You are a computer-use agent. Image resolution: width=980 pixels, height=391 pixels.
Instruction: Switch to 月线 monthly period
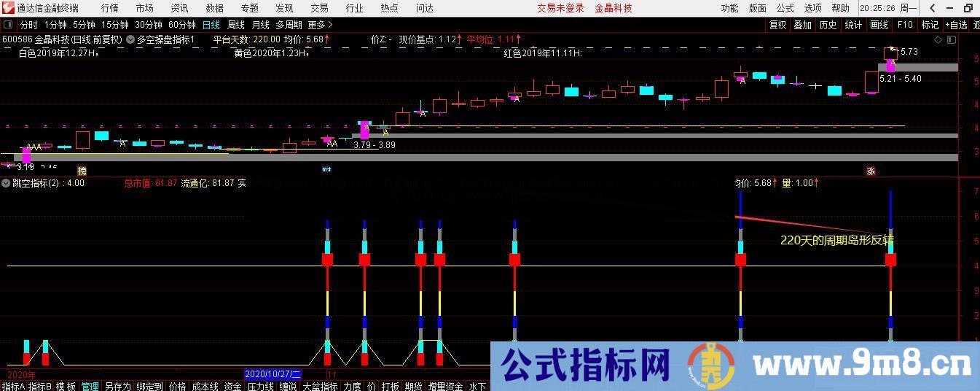coord(260,25)
